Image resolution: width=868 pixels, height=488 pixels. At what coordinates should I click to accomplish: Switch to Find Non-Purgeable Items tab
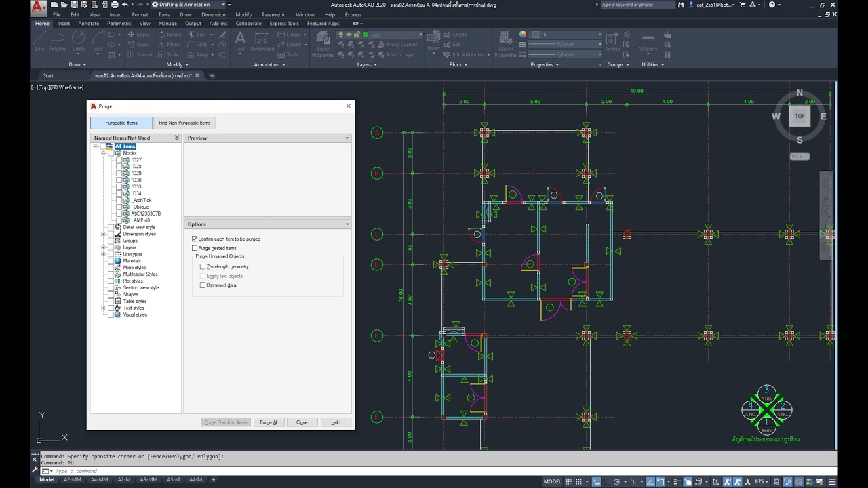pos(184,123)
